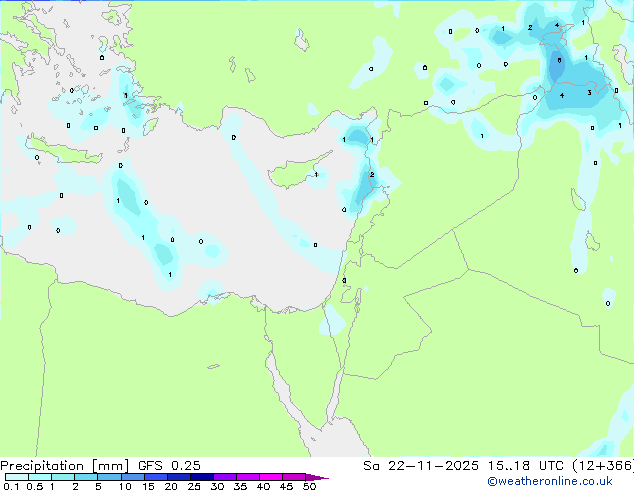Select the 5–10 mm legend color swatch
This screenshot has width=634, height=490.
click(109, 477)
